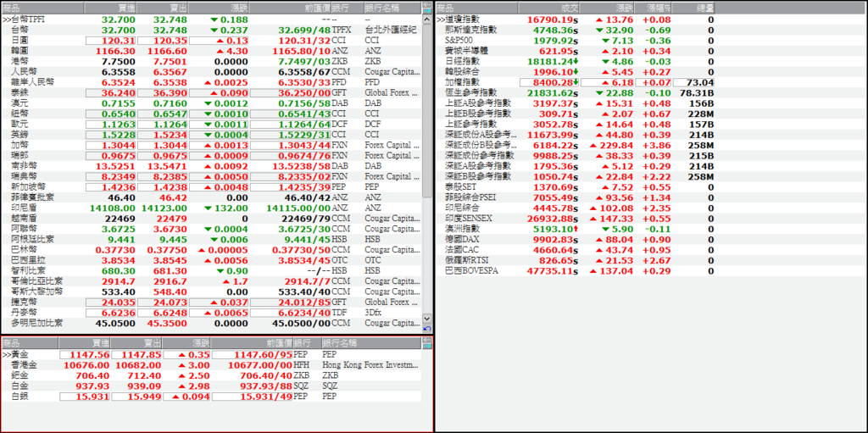Click the volume value 78.31B
Screen dimensions: 868x433
[697, 92]
